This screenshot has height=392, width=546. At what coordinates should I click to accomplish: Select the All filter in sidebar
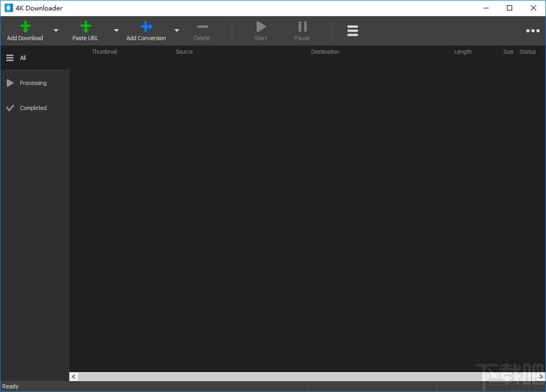(22, 57)
